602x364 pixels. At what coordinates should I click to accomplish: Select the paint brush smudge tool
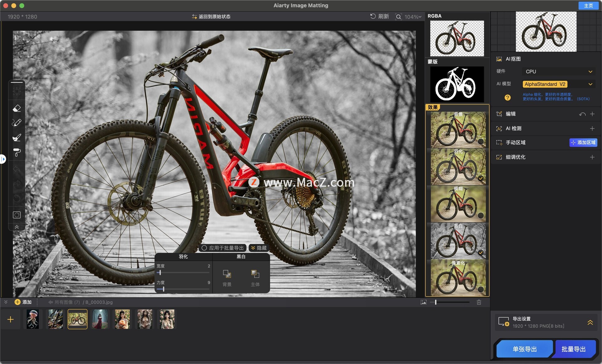[17, 137]
